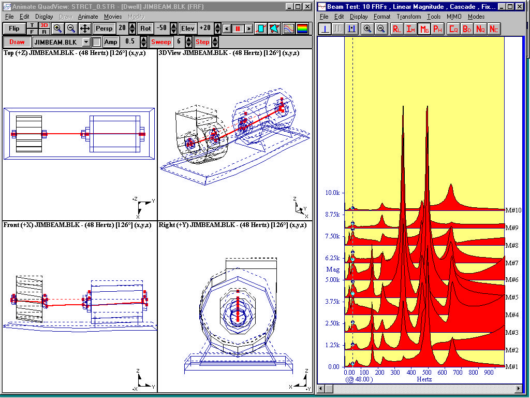This screenshot has height=398, width=530.
Task: Click the elevation value field showing +20
Action: (206, 29)
